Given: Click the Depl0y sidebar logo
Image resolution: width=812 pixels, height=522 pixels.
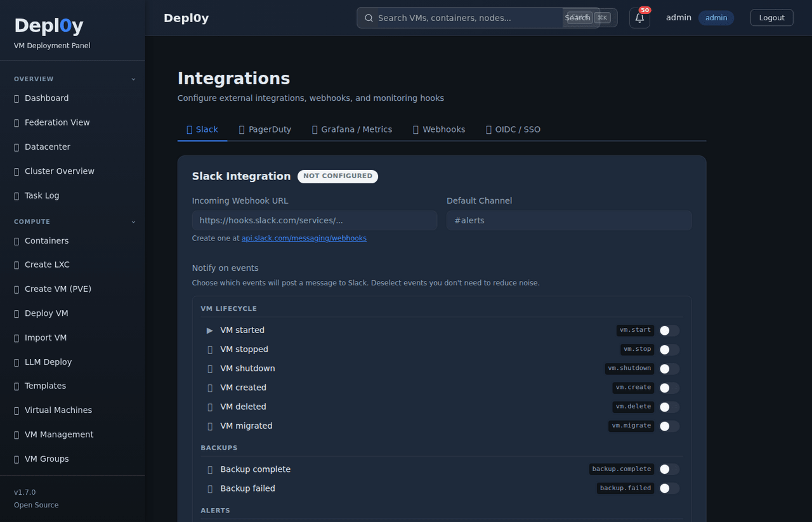Looking at the screenshot, I should (x=49, y=25).
